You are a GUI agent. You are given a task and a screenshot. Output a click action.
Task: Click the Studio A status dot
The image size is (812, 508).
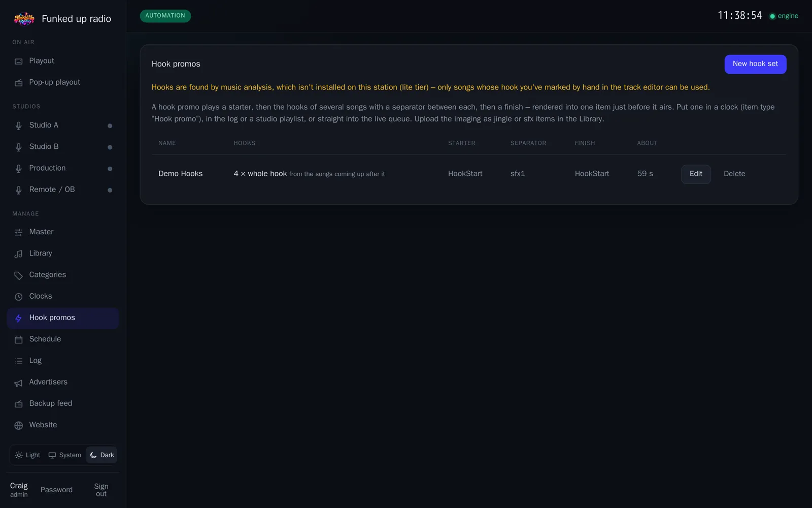[x=110, y=126]
